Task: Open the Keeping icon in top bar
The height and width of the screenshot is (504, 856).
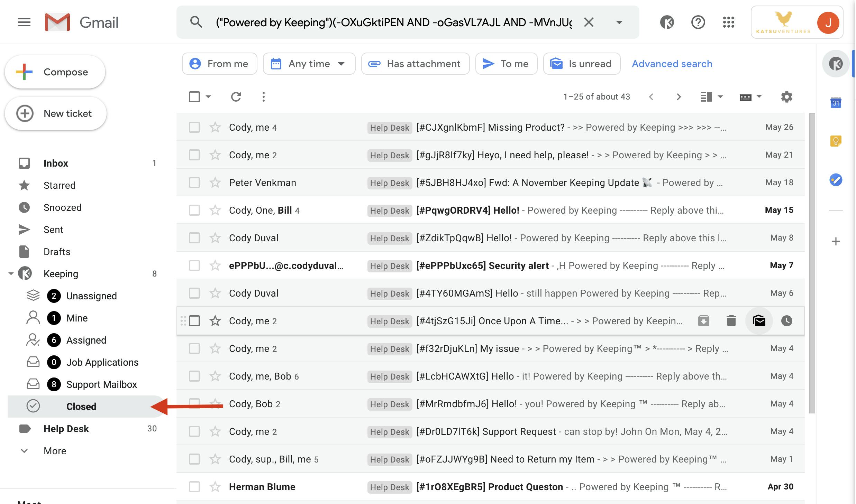Action: coord(667,22)
